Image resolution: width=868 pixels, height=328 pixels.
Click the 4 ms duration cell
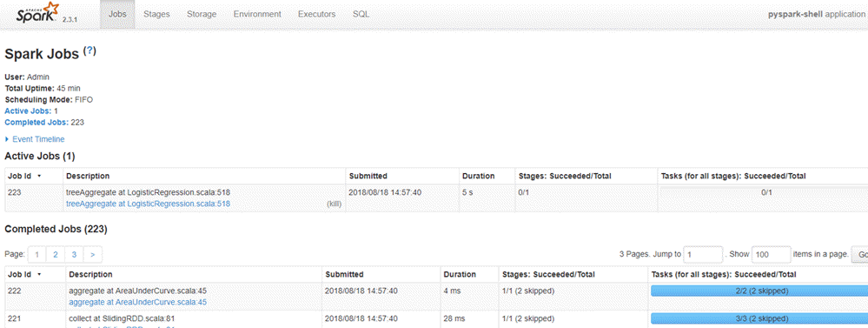[x=469, y=297]
